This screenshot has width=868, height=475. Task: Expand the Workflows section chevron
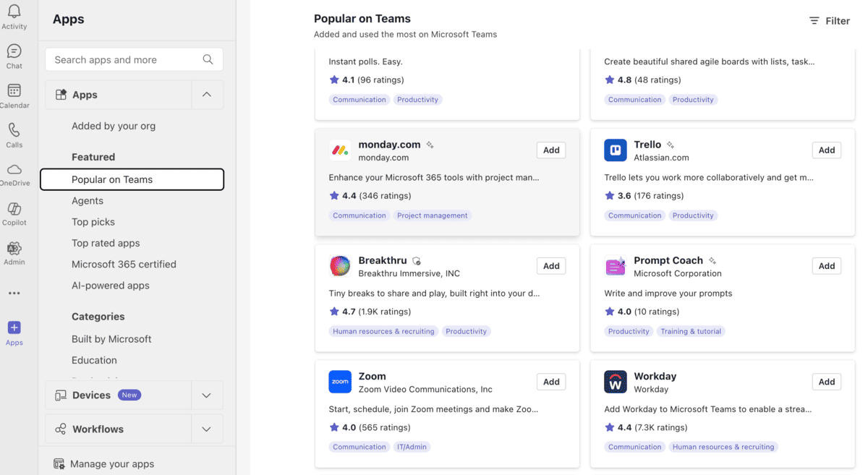pos(207,429)
